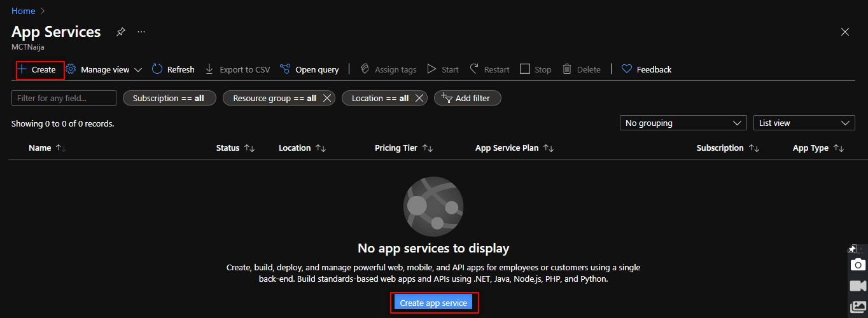868x318 pixels.
Task: Open query in Resource Graph
Action: click(x=309, y=69)
